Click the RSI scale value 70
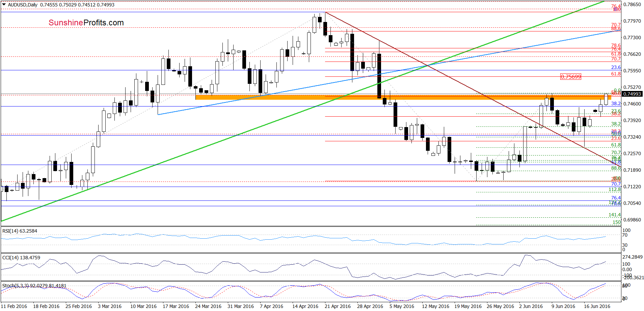Viewport: 644px width, 311px height. tap(625, 235)
